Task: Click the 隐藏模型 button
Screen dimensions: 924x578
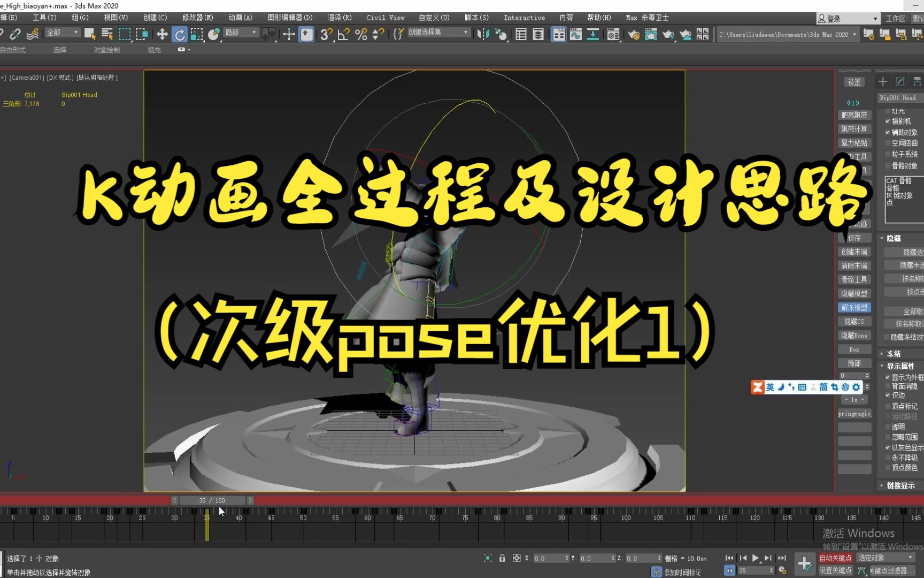Action: 854,294
